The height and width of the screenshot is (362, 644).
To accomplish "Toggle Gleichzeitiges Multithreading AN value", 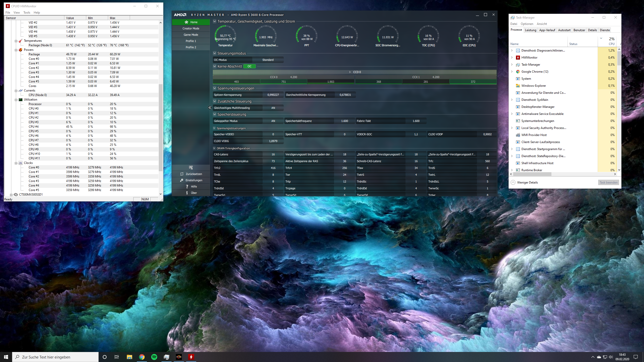I will click(x=273, y=108).
